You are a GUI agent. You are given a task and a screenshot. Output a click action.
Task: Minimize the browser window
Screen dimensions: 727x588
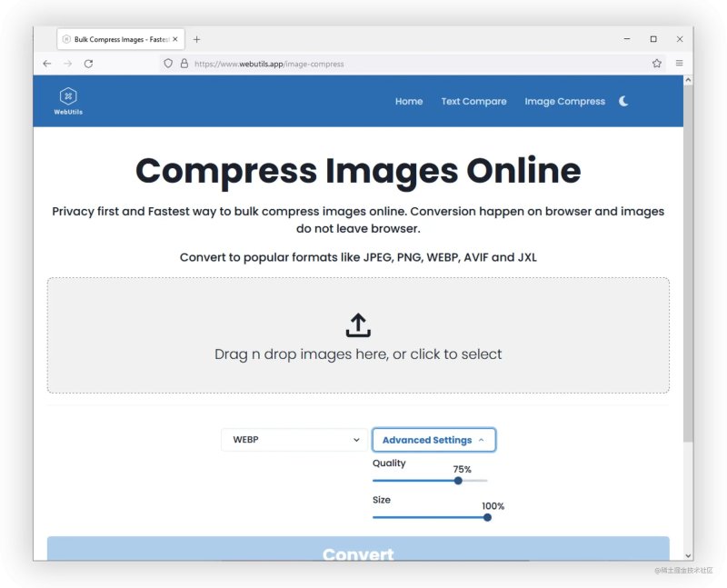(x=627, y=39)
